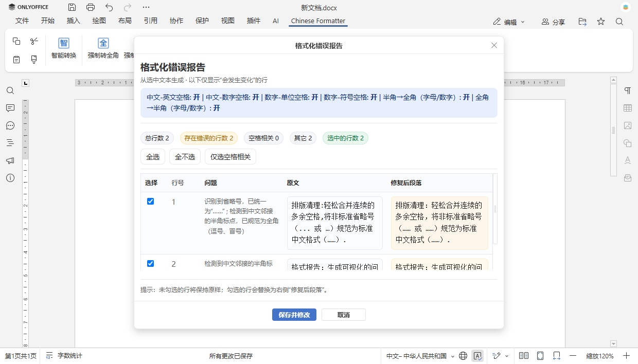Click the Copy style paintbrush icon

point(34,60)
